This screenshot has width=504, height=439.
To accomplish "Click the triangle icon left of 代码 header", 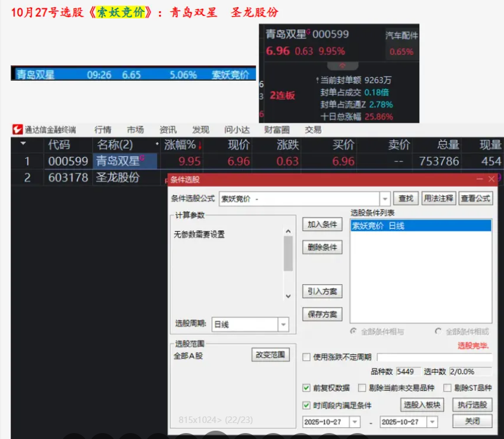I will 23,144.
